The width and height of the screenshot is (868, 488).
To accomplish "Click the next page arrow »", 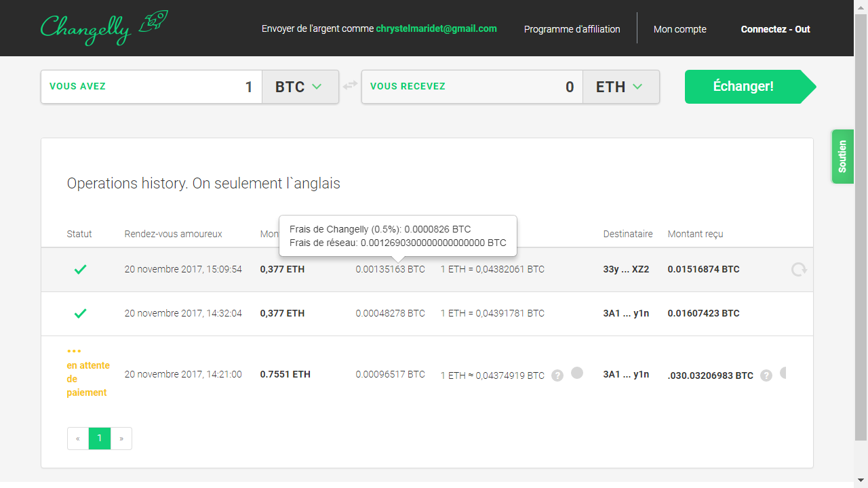I will click(x=121, y=439).
